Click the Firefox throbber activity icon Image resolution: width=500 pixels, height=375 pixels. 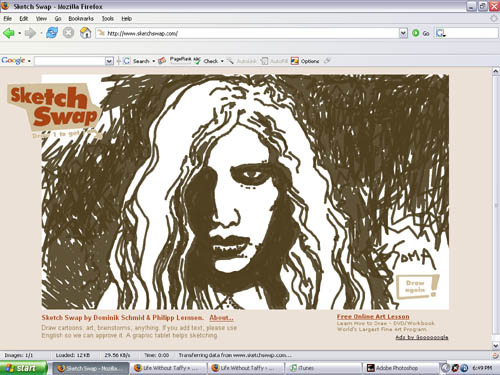pyautogui.click(x=494, y=19)
